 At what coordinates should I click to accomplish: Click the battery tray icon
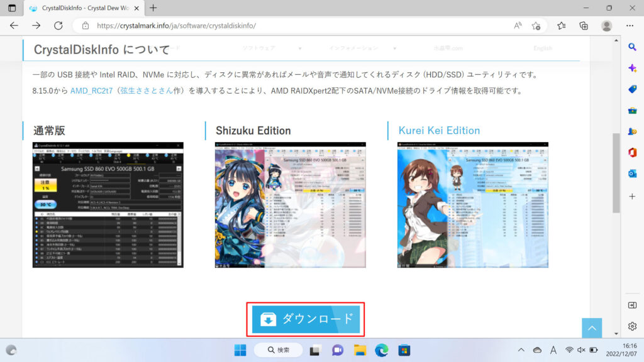tap(594, 350)
